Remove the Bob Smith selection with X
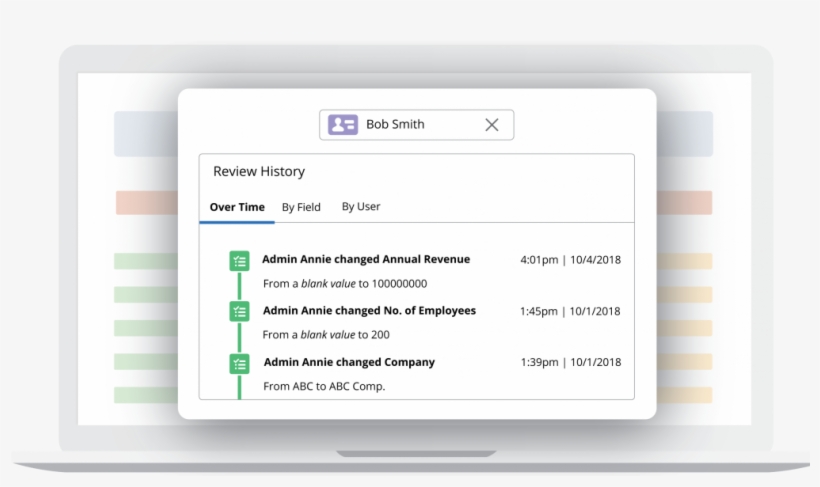 coord(491,125)
